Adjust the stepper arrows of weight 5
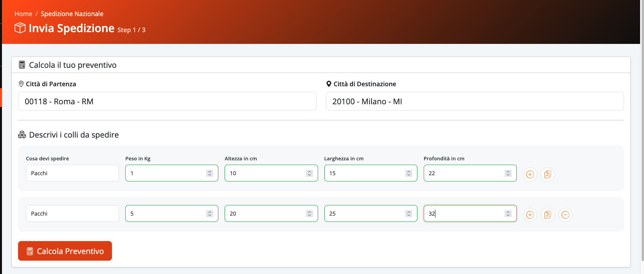644x274 pixels. coord(210,214)
